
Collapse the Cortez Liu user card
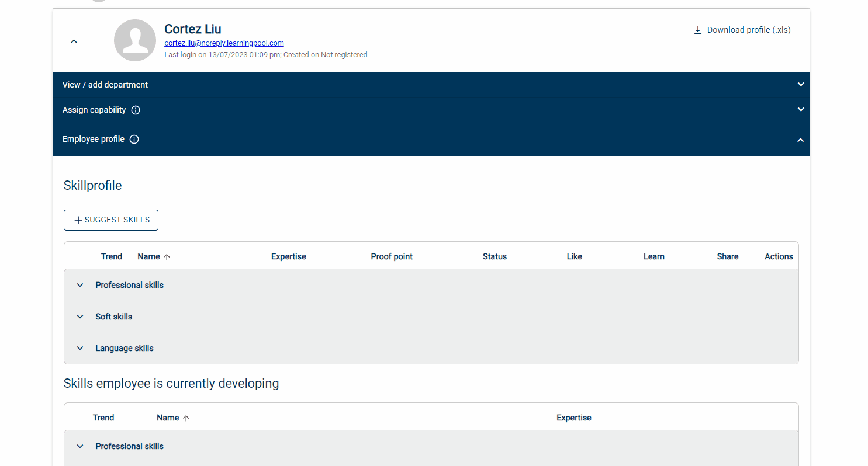click(x=74, y=41)
